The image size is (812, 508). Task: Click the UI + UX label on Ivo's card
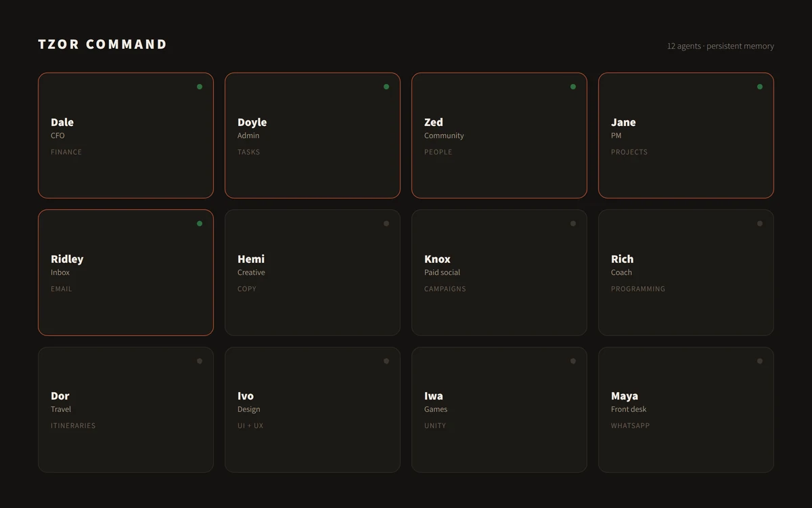[250, 426]
